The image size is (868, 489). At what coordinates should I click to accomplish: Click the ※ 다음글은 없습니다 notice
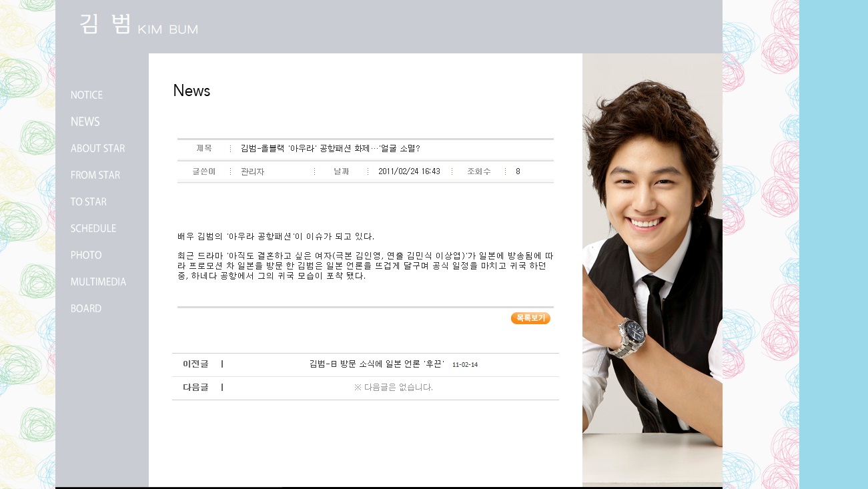point(394,388)
